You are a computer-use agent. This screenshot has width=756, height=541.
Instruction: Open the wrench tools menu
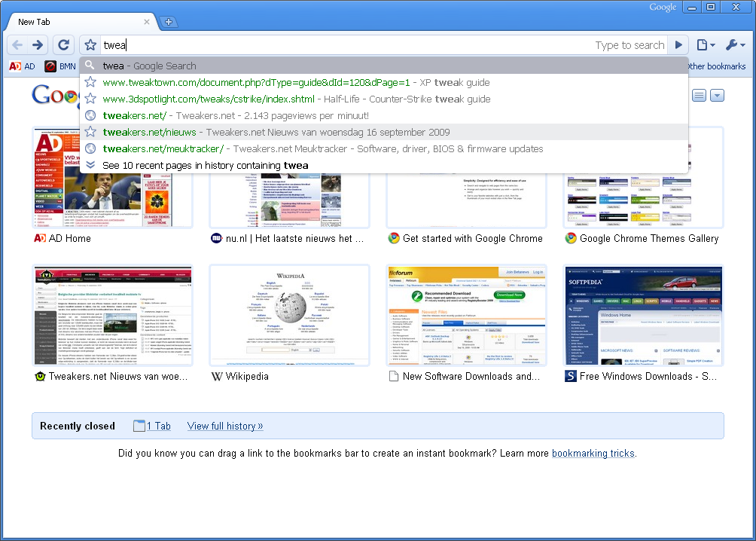(735, 45)
